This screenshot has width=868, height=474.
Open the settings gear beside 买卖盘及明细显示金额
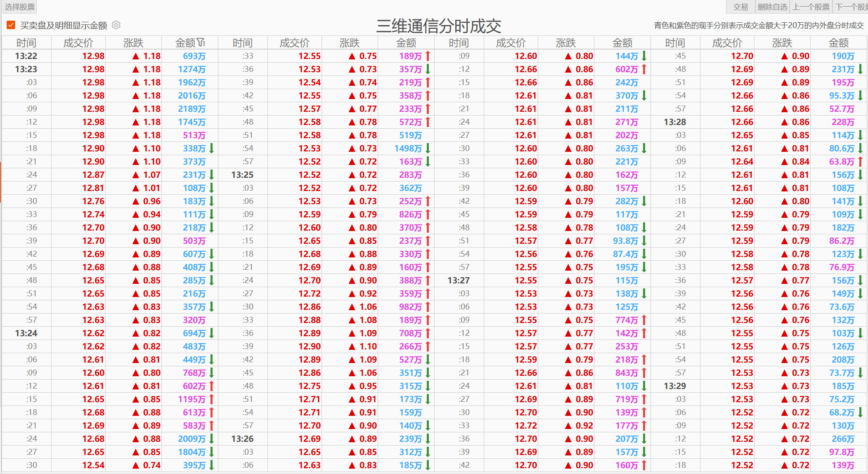(x=116, y=25)
